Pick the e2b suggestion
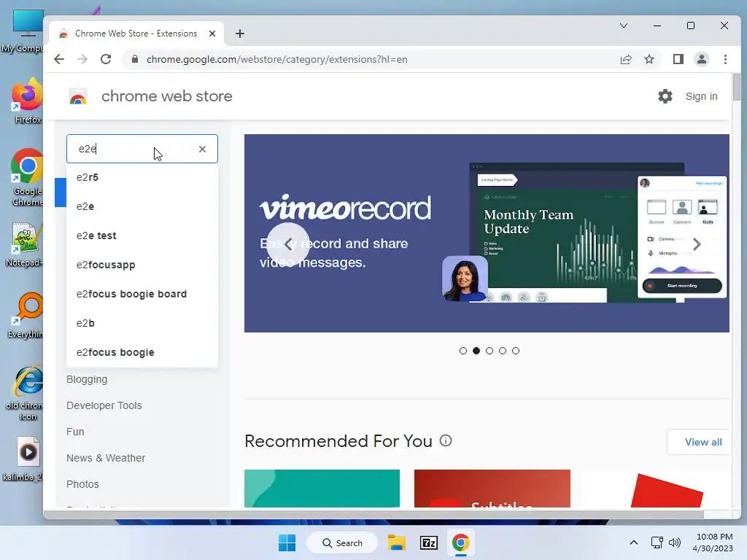Image resolution: width=747 pixels, height=560 pixels. point(142,323)
